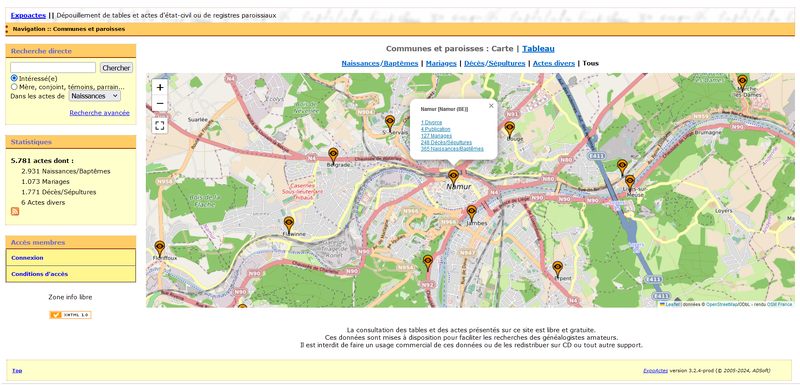Image resolution: width=800 pixels, height=386 pixels.
Task: Select Mère, conjoint, témoins radio option
Action: (14, 87)
